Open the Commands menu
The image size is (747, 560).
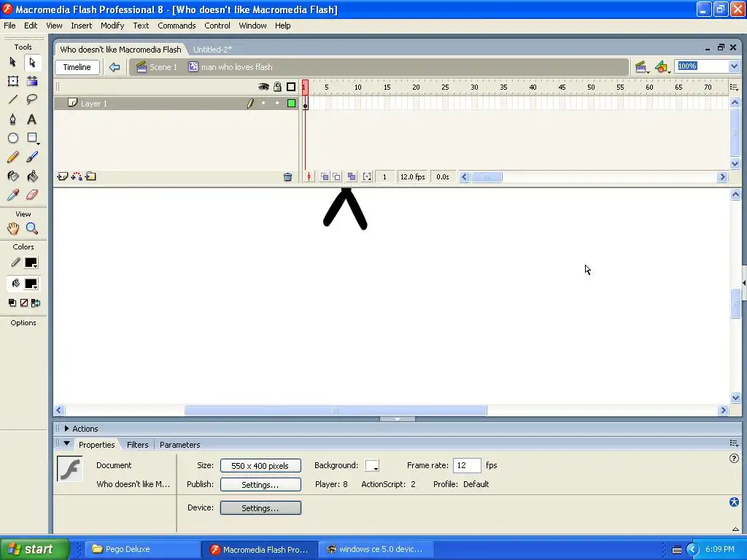(177, 26)
